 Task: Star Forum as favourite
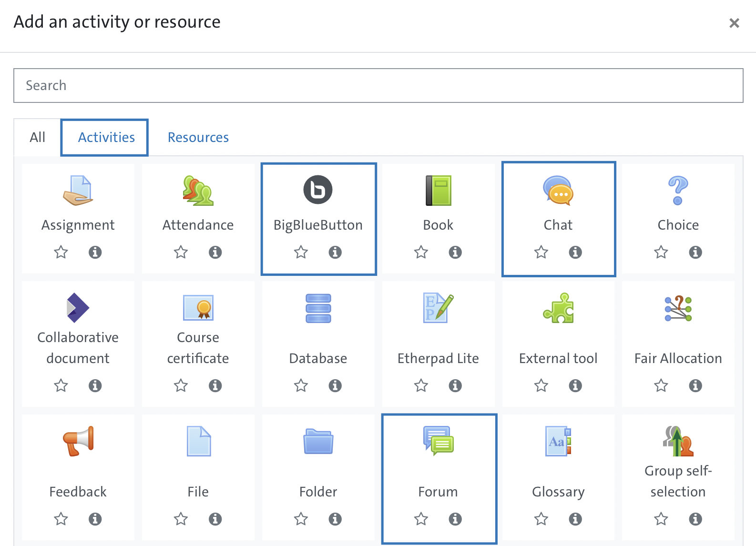pos(421,519)
